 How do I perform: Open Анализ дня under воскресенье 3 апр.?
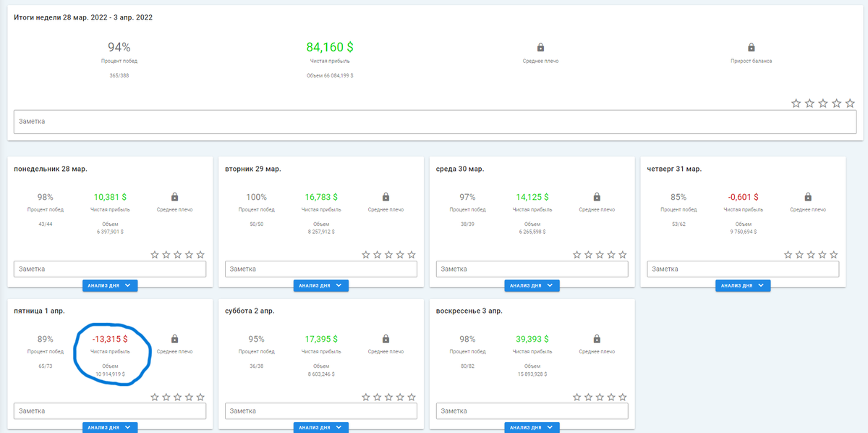[532, 427]
